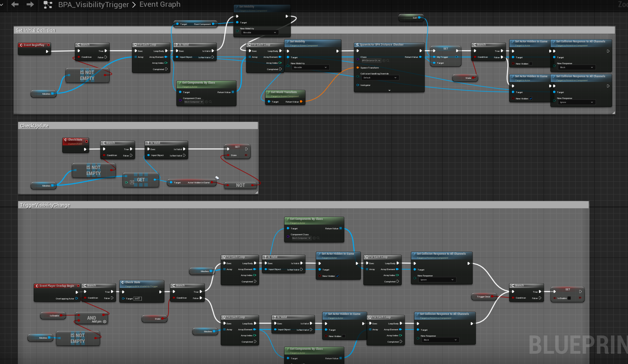Click the blueprint graph icon beside BPA_VisibilityTrigger
This screenshot has height=364, width=628.
click(48, 5)
